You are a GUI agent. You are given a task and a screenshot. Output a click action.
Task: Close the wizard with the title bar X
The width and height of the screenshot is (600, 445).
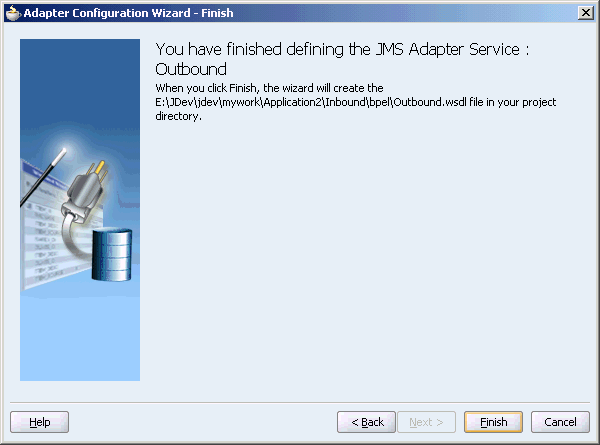coord(585,13)
